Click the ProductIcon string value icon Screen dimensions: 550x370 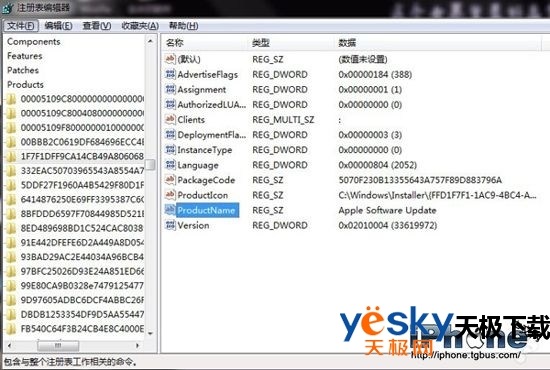170,195
